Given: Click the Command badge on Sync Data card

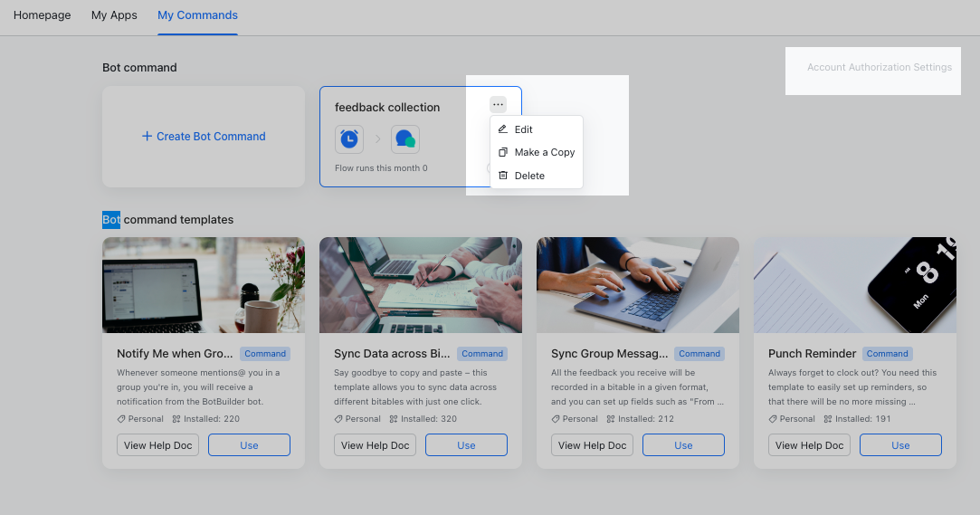Looking at the screenshot, I should (482, 354).
